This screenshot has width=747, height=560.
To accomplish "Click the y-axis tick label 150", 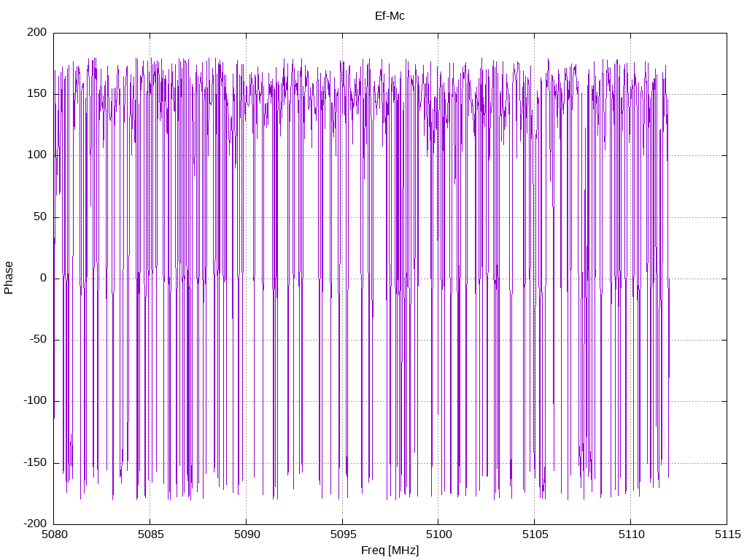I will pyautogui.click(x=37, y=93).
